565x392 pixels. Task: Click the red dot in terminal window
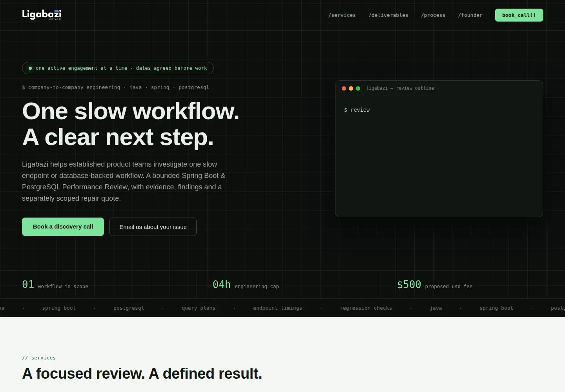(344, 89)
